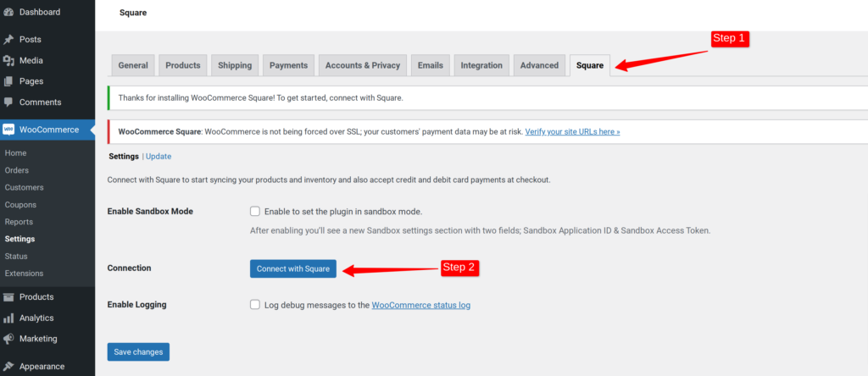868x376 pixels.
Task: Enable the sandbox mode checkbox
Action: 255,212
